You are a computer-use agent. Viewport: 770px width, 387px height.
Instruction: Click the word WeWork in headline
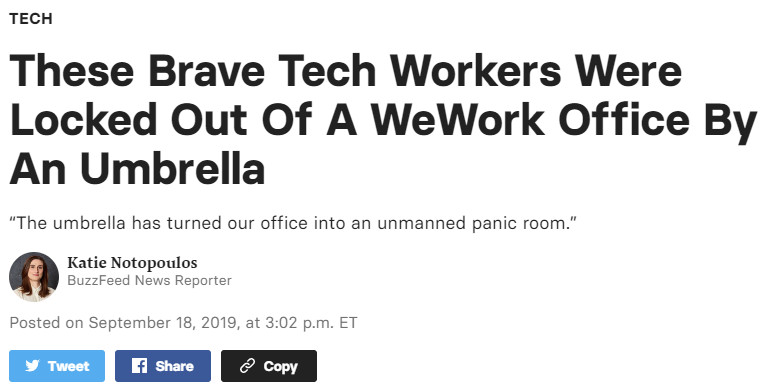tap(458, 119)
